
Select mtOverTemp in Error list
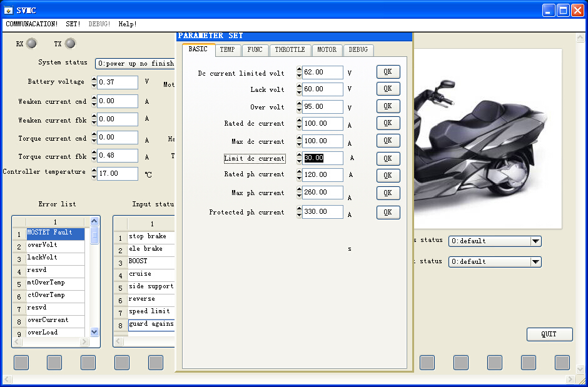56,284
